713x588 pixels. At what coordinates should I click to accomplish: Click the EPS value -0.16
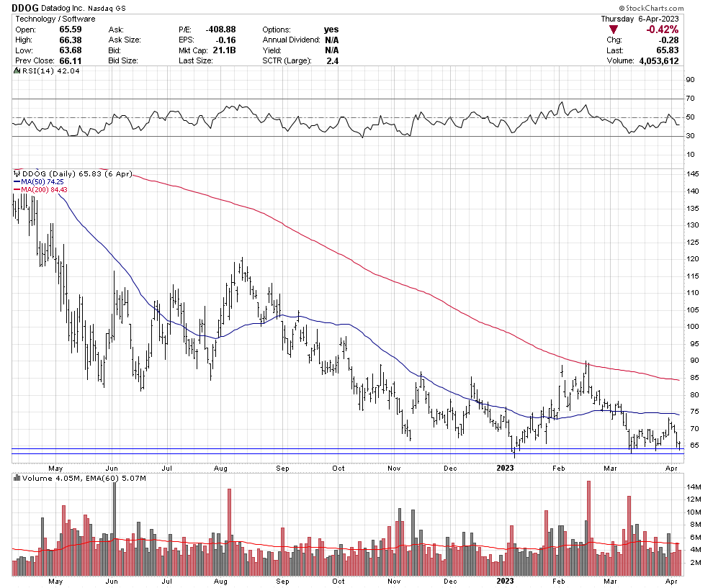click(225, 40)
